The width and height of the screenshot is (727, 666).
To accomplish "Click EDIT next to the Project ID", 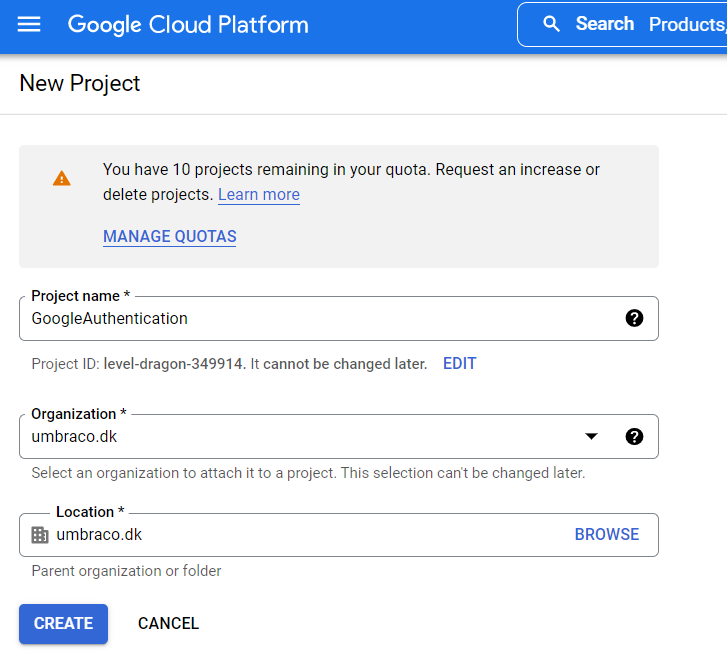I will (x=459, y=364).
